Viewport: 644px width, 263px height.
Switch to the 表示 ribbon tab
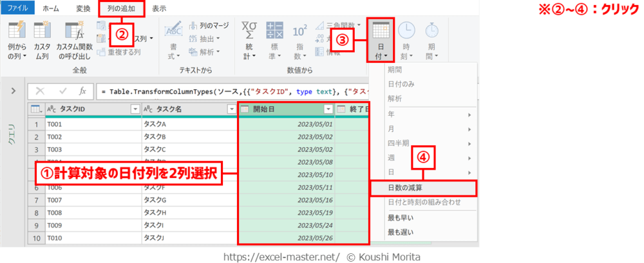pos(158,8)
